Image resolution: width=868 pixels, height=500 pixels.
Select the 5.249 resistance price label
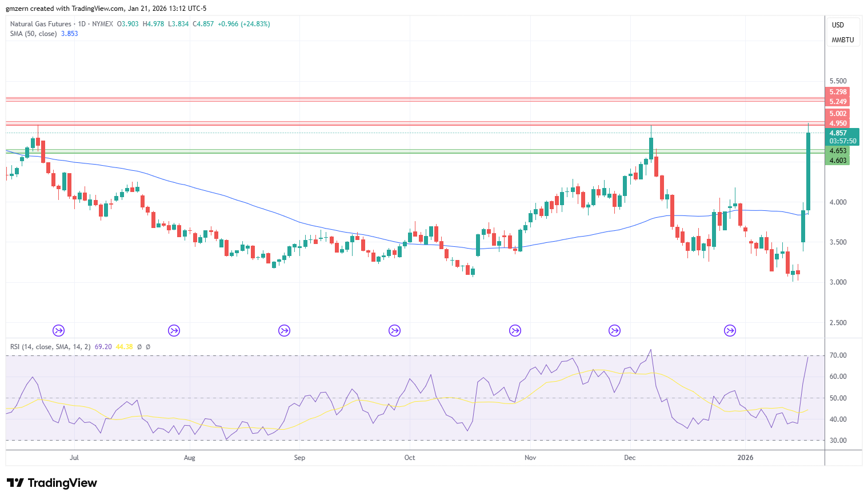coord(838,102)
